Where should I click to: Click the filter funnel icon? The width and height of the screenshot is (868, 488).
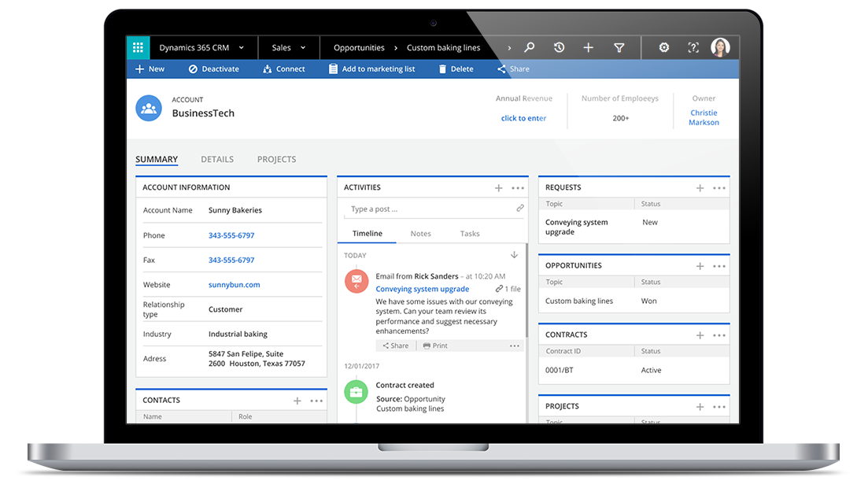619,47
